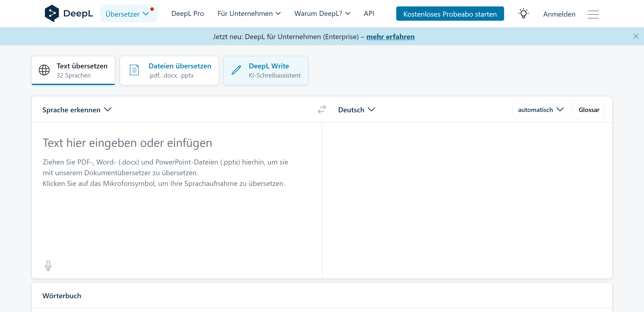Image resolution: width=644 pixels, height=312 pixels.
Task: Expand the Für Unternehmen menu
Action: (249, 13)
